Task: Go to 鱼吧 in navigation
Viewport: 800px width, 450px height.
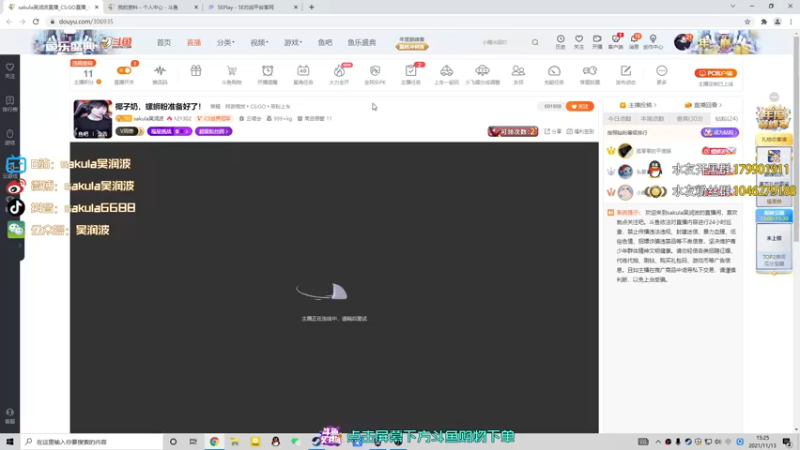Action: pos(325,42)
